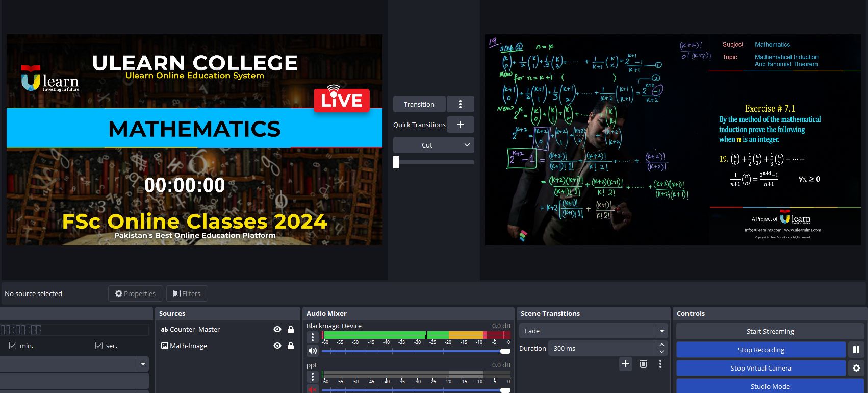Decrease transition duration with down arrow
Screen dimensions: 868x393
click(x=662, y=352)
